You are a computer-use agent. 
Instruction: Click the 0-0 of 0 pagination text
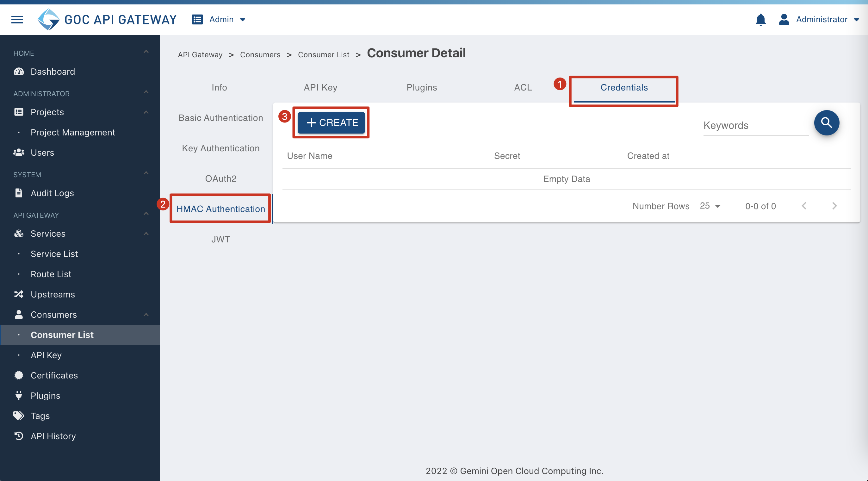coord(760,206)
